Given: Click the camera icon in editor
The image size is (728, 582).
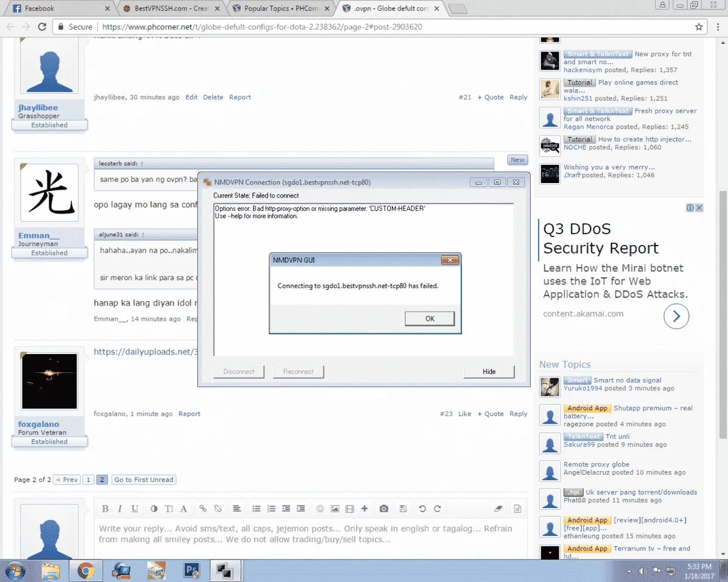Looking at the screenshot, I should pyautogui.click(x=384, y=509).
